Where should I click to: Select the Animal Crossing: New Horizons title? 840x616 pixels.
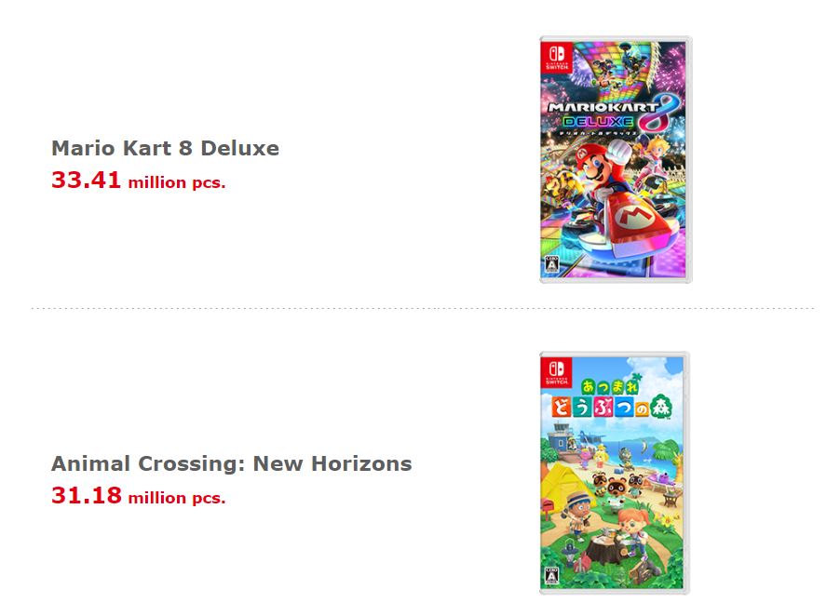click(x=231, y=463)
